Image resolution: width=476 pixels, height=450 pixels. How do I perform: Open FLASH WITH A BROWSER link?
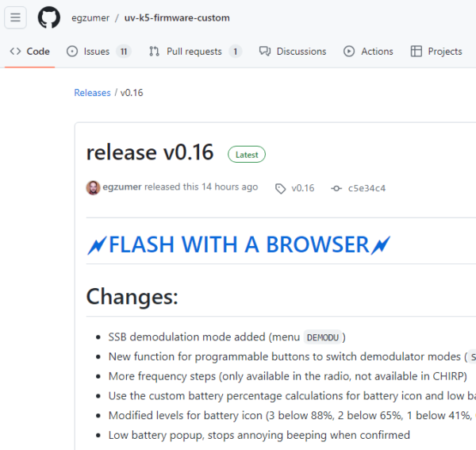pyautogui.click(x=239, y=244)
